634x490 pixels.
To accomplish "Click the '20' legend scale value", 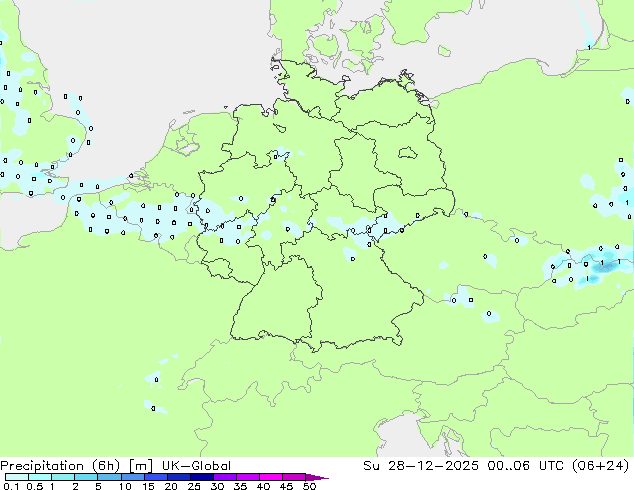I will pos(171,486).
